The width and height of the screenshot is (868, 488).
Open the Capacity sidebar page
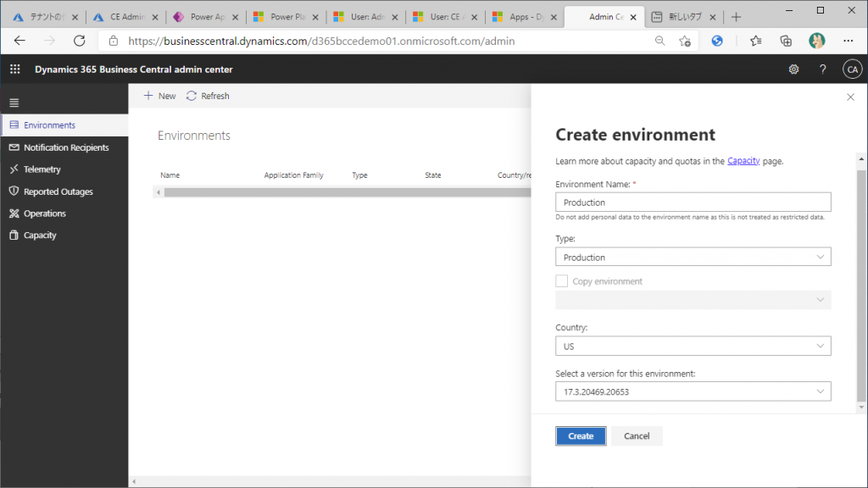(40, 236)
